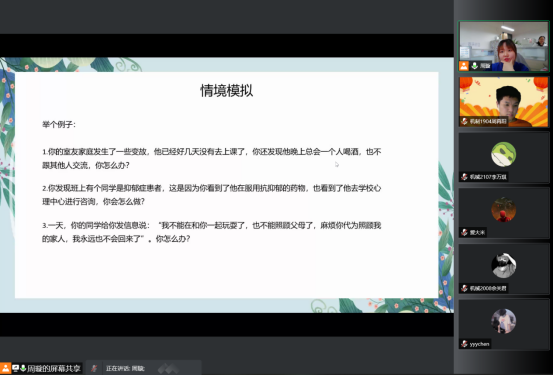The width and height of the screenshot is (553, 375).
Task: Click the muted mic icon on 2008 participant tile
Action: click(464, 288)
